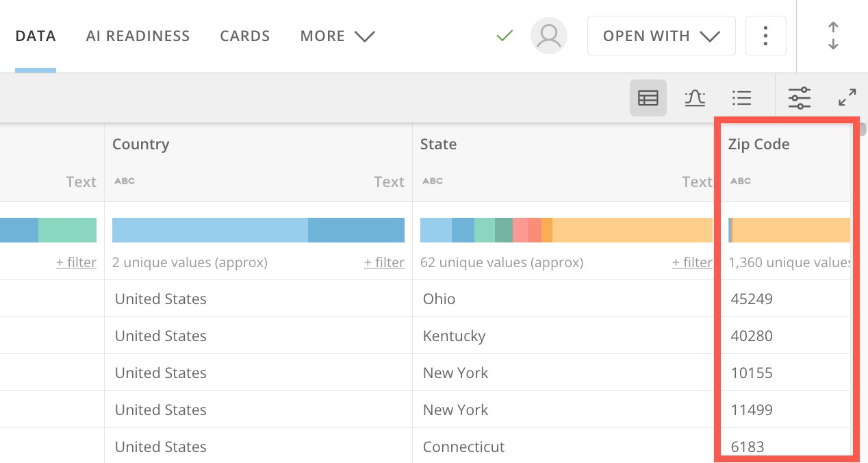Switch to list view icon
Image resolution: width=868 pixels, height=463 pixels.
(741, 98)
